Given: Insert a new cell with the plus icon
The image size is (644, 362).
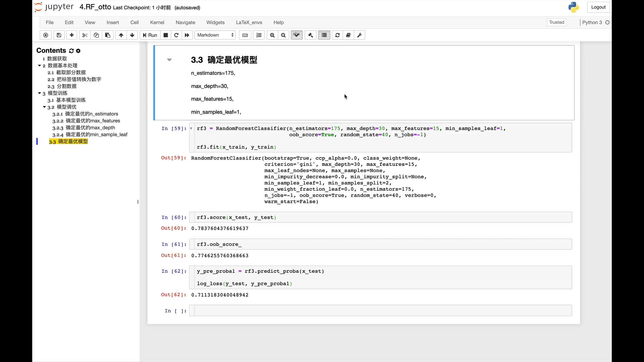Looking at the screenshot, I should coord(72,35).
